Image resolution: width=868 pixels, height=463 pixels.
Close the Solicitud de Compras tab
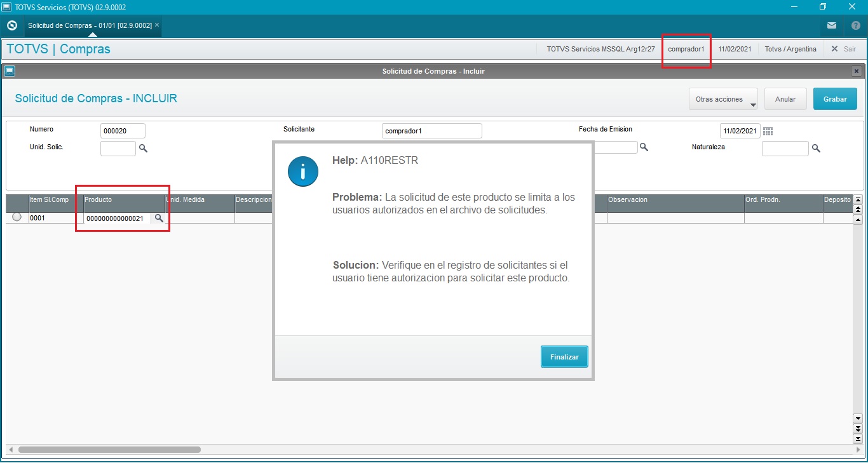click(x=157, y=25)
